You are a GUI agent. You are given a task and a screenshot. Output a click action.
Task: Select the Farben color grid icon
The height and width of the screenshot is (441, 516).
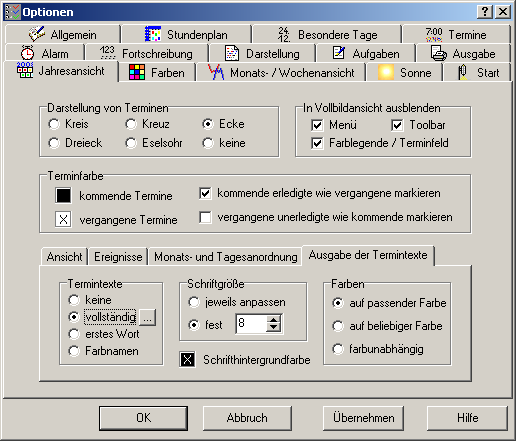(x=137, y=72)
